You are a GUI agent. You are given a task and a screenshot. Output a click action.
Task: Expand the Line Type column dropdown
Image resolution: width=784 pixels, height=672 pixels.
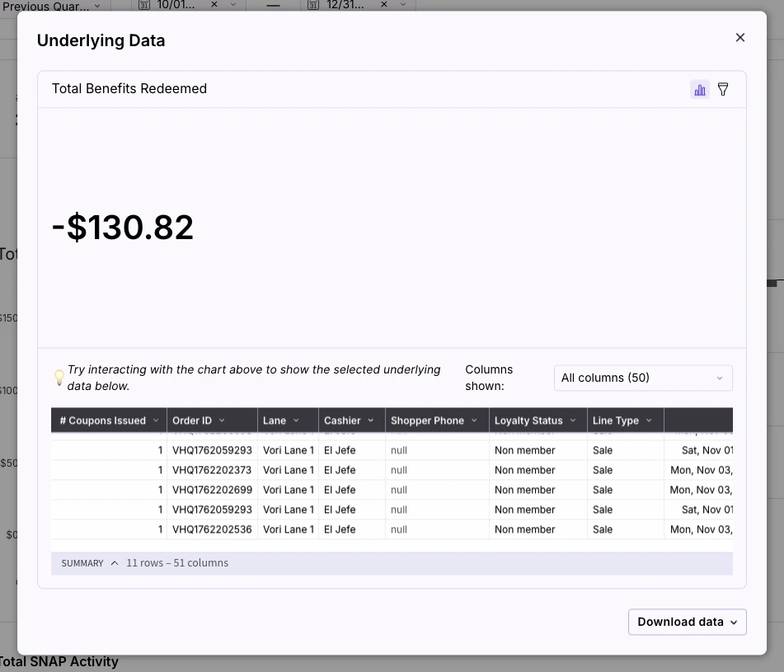[x=647, y=420]
